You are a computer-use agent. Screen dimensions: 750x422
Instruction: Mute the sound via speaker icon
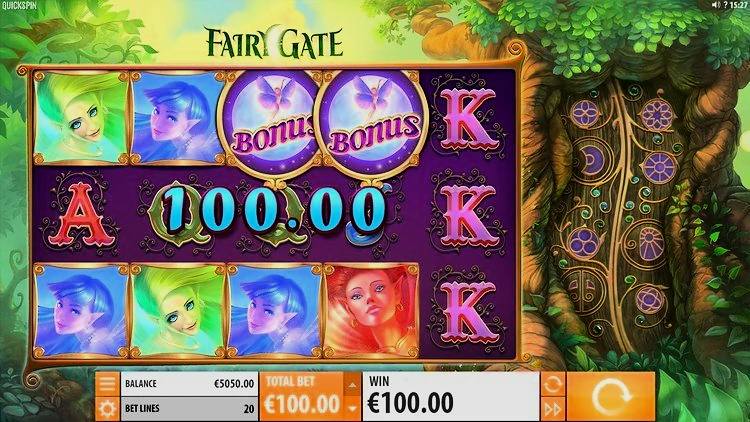click(716, 5)
